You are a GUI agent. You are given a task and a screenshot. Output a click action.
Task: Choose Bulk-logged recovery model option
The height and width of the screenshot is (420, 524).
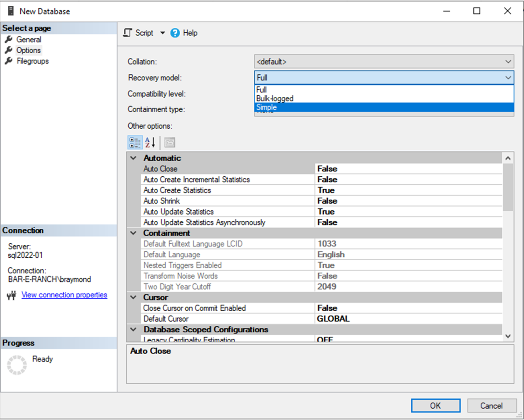pos(275,98)
